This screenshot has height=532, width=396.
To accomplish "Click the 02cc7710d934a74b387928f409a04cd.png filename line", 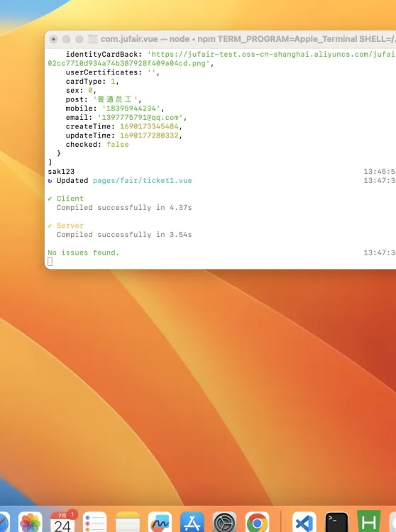I will (131, 63).
